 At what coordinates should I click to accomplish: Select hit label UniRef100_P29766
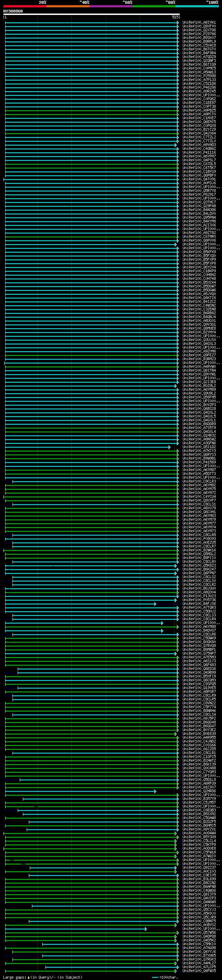[x=199, y=34]
